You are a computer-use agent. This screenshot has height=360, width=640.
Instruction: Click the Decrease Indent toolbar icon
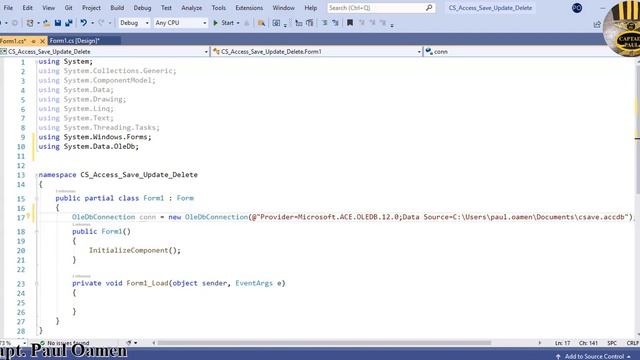point(299,23)
